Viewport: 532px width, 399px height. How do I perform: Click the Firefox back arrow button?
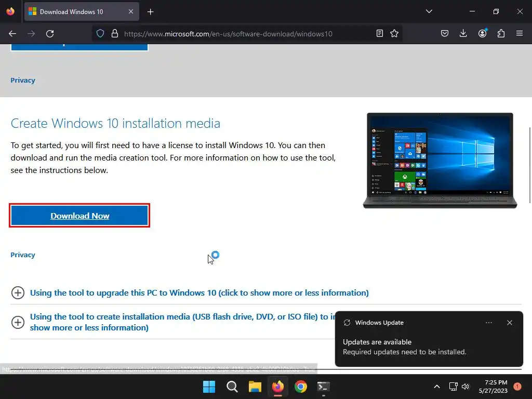pyautogui.click(x=12, y=34)
